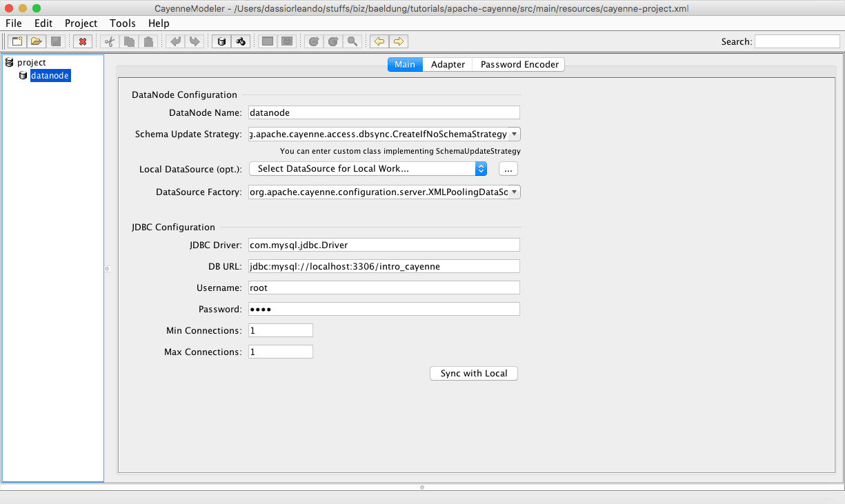The width and height of the screenshot is (845, 504).
Task: Click the yellow Forward arrow icon
Action: coord(398,41)
